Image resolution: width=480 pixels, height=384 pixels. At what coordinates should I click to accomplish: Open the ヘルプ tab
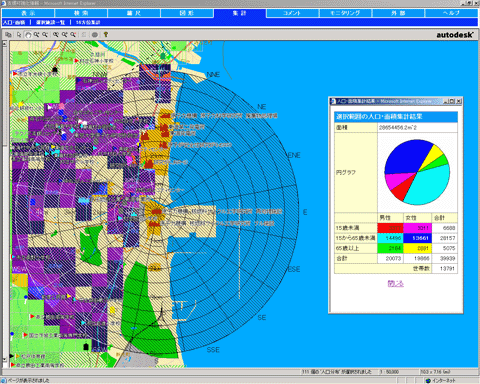[x=451, y=13]
